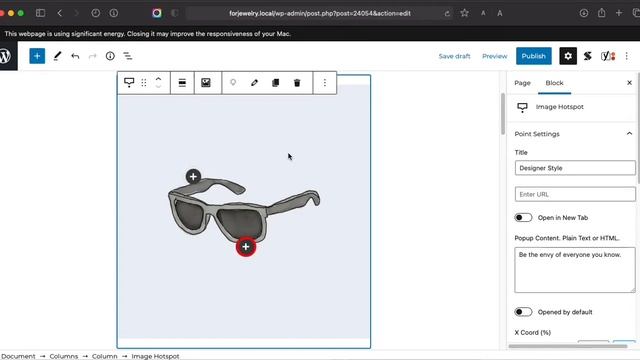This screenshot has height=360, width=640.
Task: Edit the selected hotspot point
Action: pos(254,83)
